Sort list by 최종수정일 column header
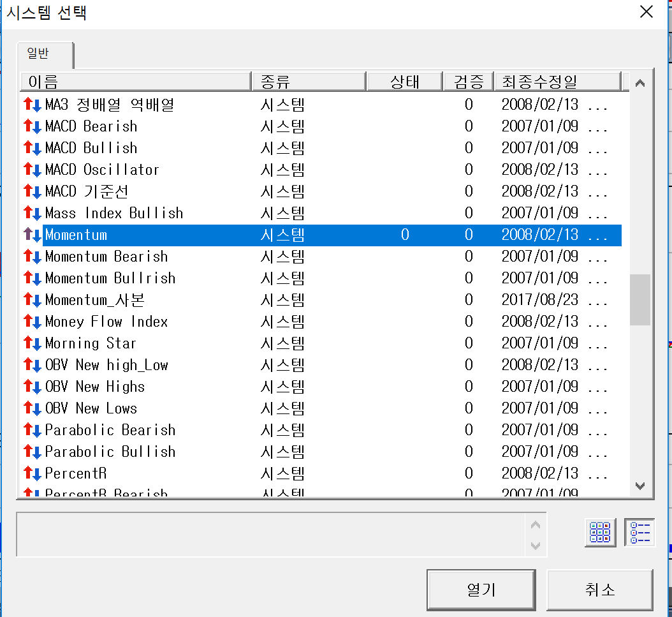The width and height of the screenshot is (672, 617). tap(557, 82)
